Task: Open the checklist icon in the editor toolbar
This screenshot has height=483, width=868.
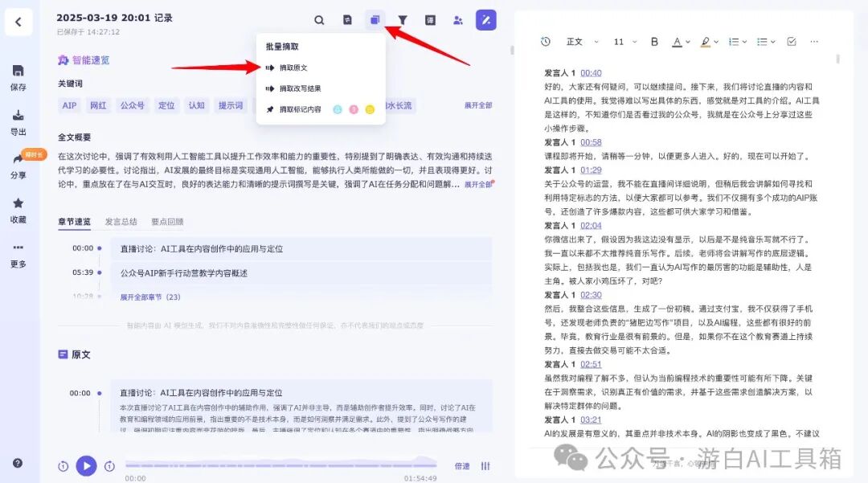Action: (x=789, y=39)
